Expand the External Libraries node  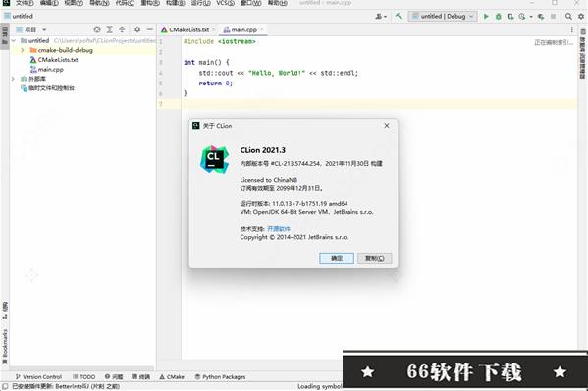pyautogui.click(x=13, y=79)
